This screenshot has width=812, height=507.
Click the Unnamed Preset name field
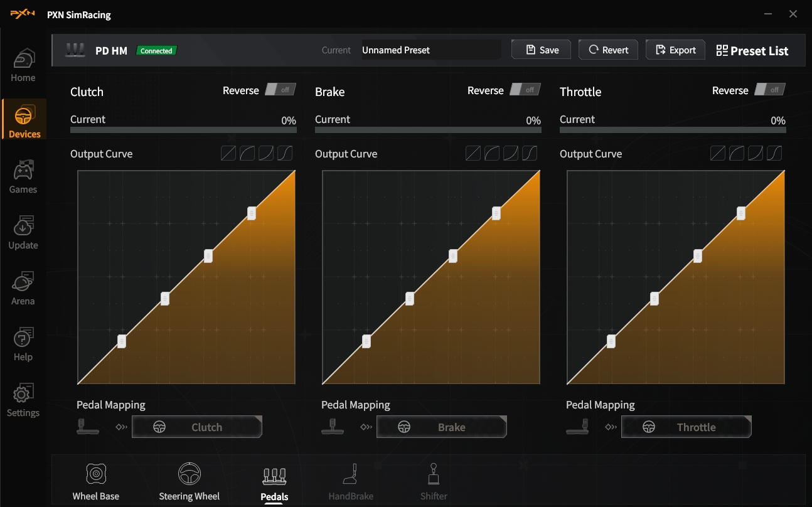(x=430, y=50)
